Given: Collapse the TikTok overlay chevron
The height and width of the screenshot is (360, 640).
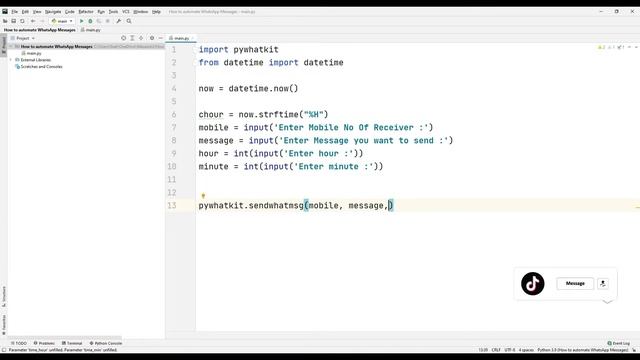Looking at the screenshot, I should 607,302.
